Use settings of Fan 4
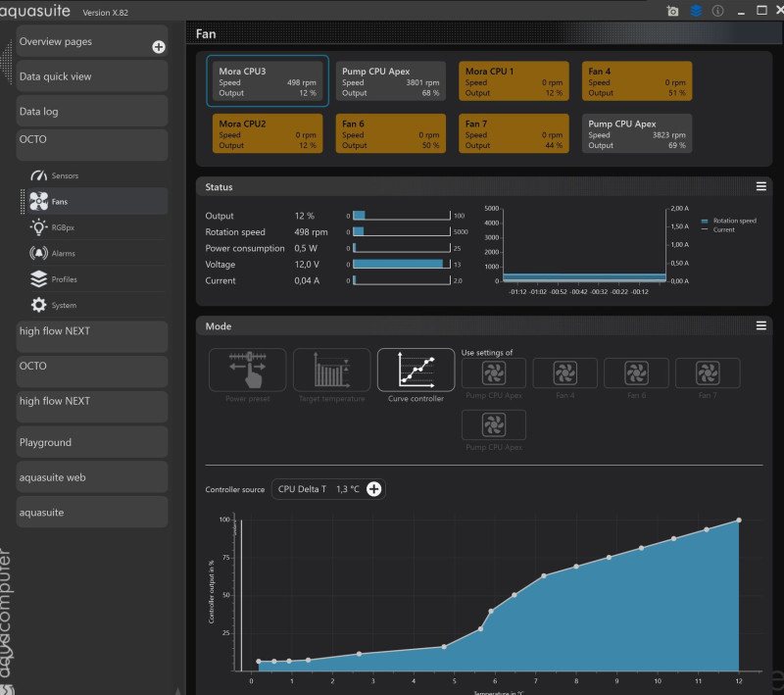 coord(565,373)
